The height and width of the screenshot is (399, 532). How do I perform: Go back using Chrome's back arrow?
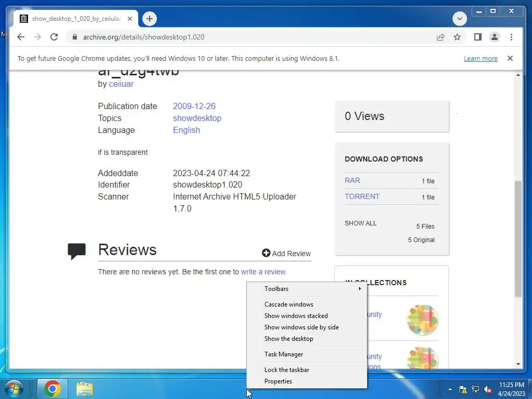[21, 37]
